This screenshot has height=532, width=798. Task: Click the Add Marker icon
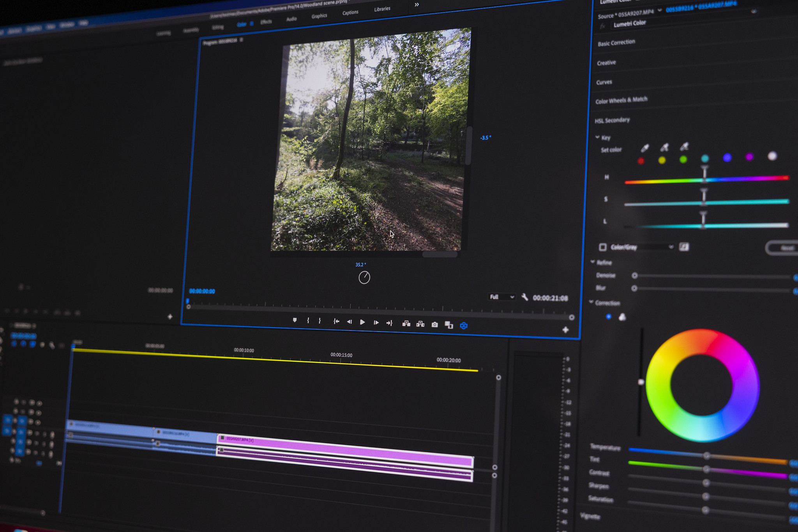(295, 320)
